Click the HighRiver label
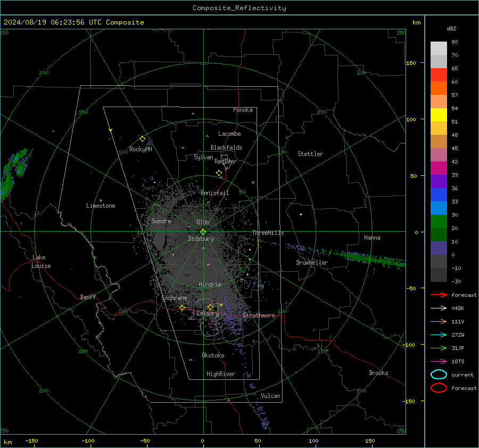The height and width of the screenshot is (448, 479). (221, 374)
